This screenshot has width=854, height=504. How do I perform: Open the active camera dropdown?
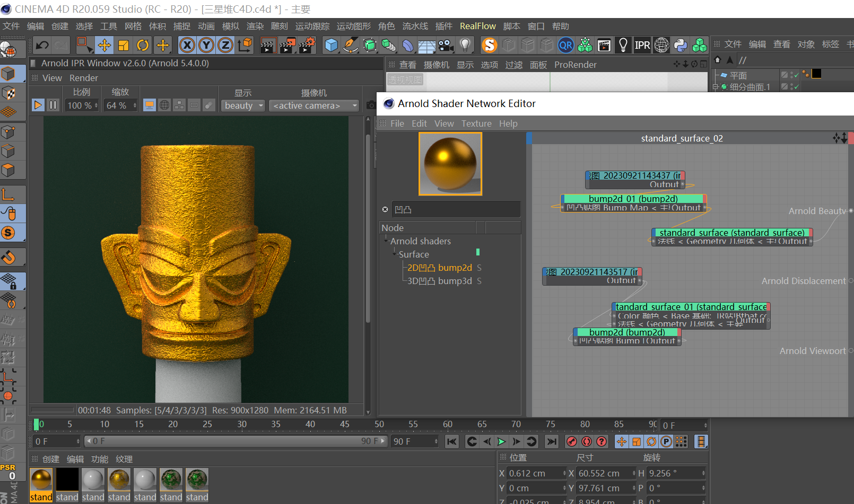(313, 105)
